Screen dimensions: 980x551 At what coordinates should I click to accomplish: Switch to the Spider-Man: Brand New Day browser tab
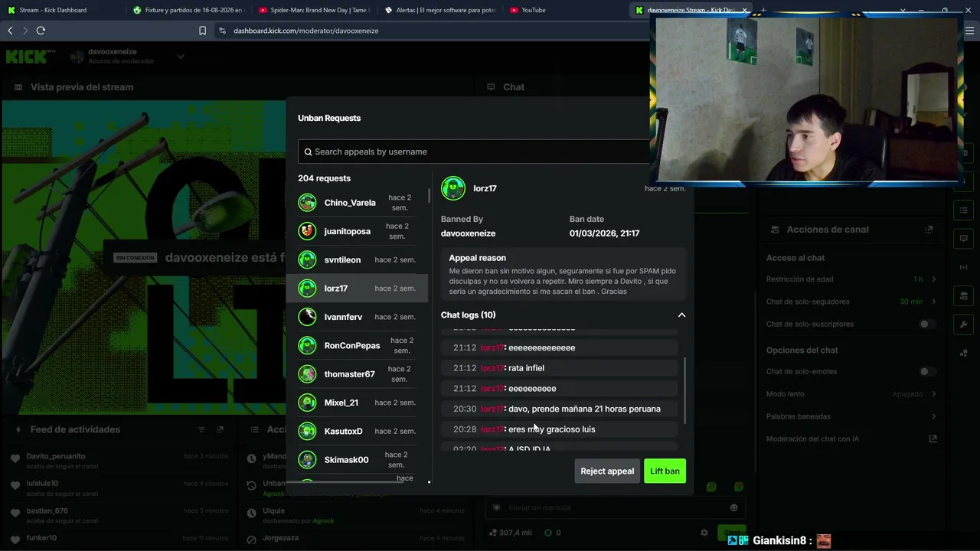point(313,10)
